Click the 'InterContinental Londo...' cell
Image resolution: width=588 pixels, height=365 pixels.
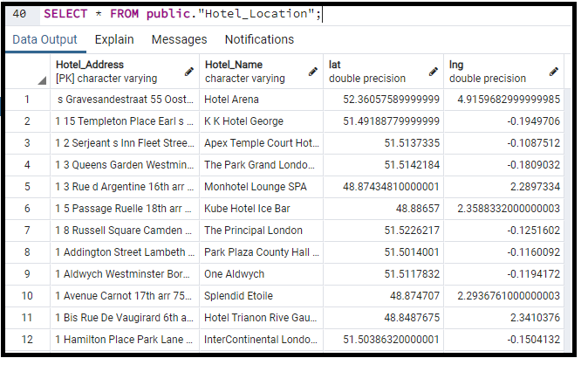point(262,339)
